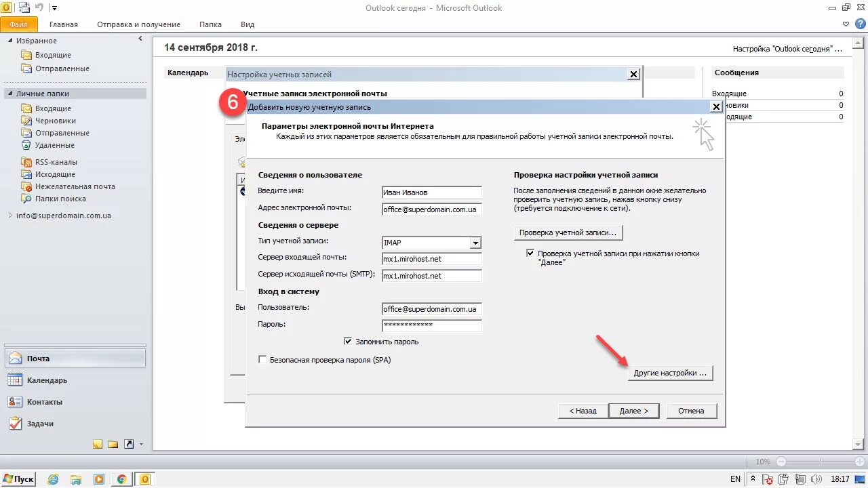The image size is (868, 488).
Task: Click the Нежелательная почта junk icon
Action: pyautogui.click(x=26, y=186)
